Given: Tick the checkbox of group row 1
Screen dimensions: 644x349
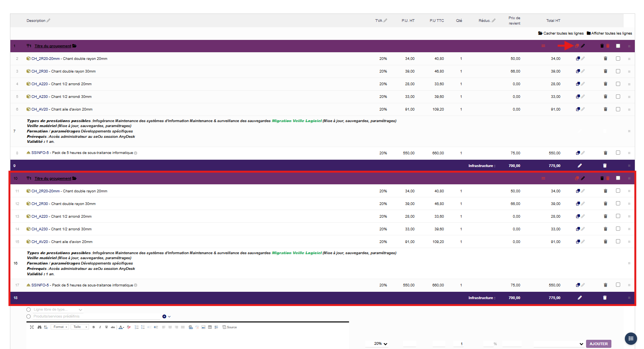Looking at the screenshot, I should 618,46.
